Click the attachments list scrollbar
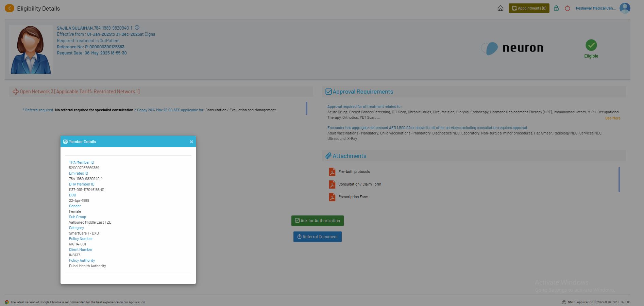The image size is (644, 306). [x=619, y=179]
